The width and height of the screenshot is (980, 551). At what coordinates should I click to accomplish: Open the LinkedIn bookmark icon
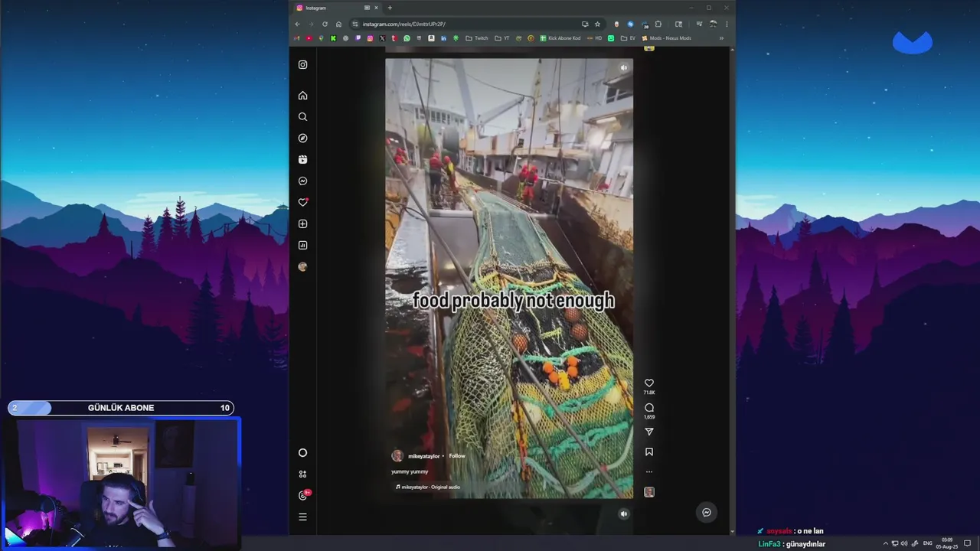coord(443,38)
